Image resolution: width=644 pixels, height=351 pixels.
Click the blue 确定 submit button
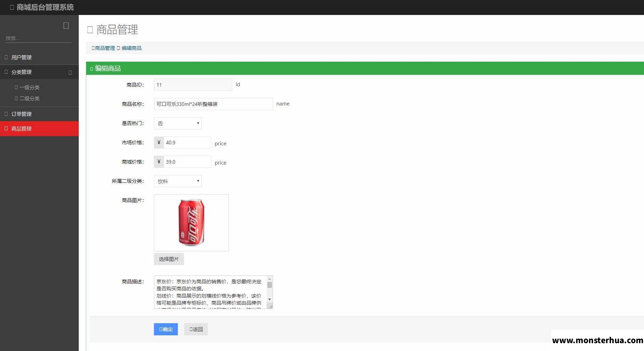[x=166, y=329]
